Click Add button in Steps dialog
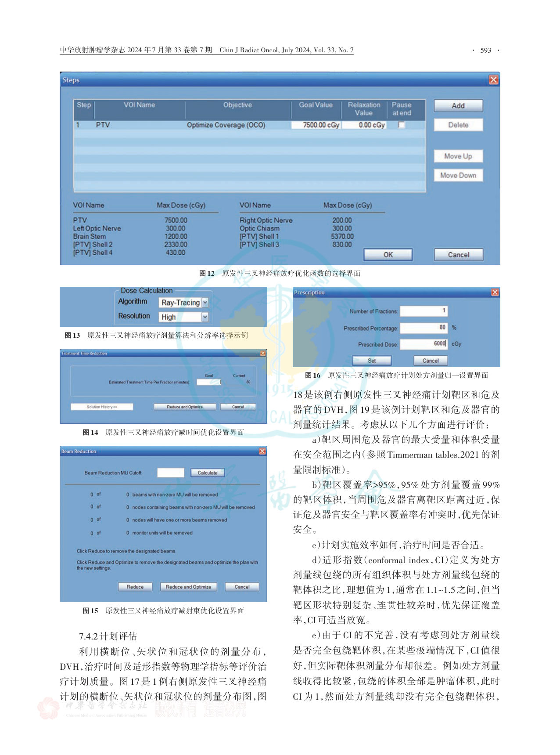The height and width of the screenshot is (755, 560). point(458,106)
